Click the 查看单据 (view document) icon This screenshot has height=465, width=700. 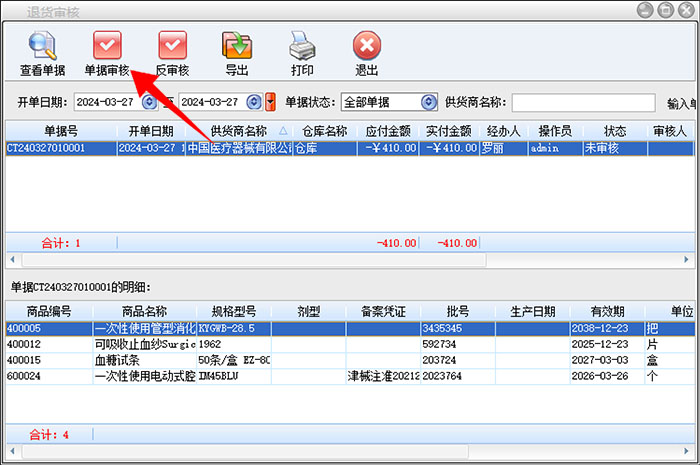tap(43, 47)
